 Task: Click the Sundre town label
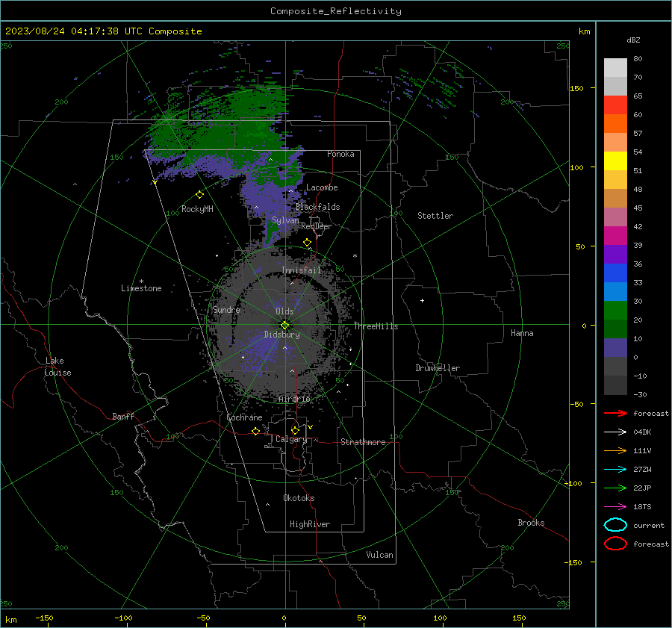coord(226,309)
